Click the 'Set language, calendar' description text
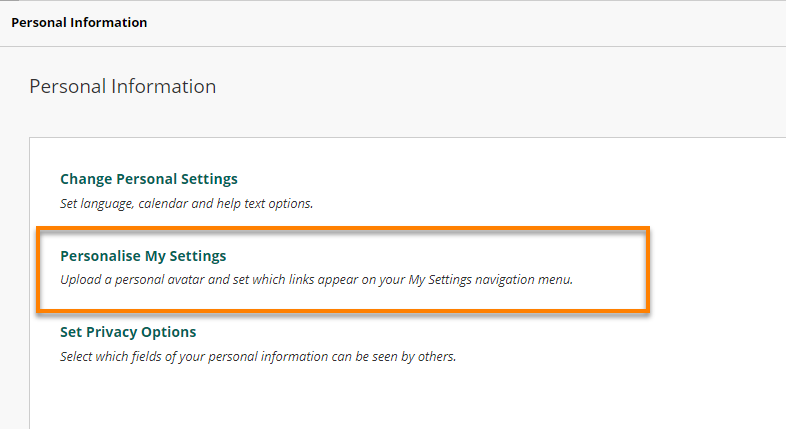 point(186,203)
